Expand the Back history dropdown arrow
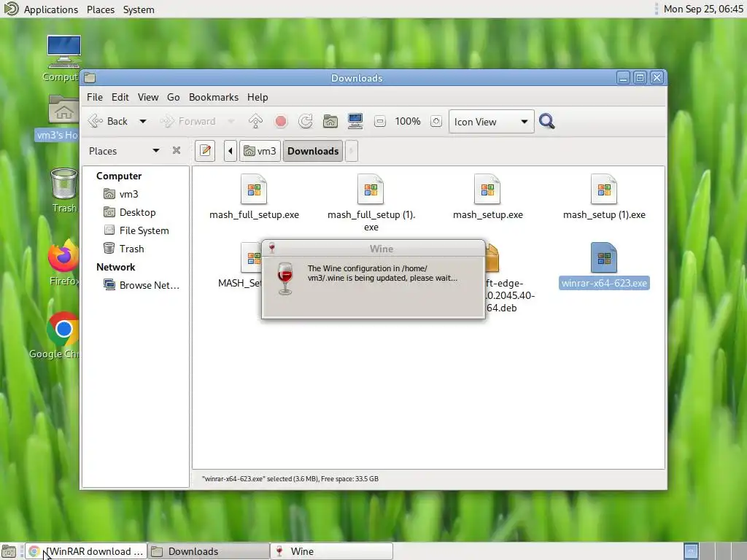 tap(142, 122)
